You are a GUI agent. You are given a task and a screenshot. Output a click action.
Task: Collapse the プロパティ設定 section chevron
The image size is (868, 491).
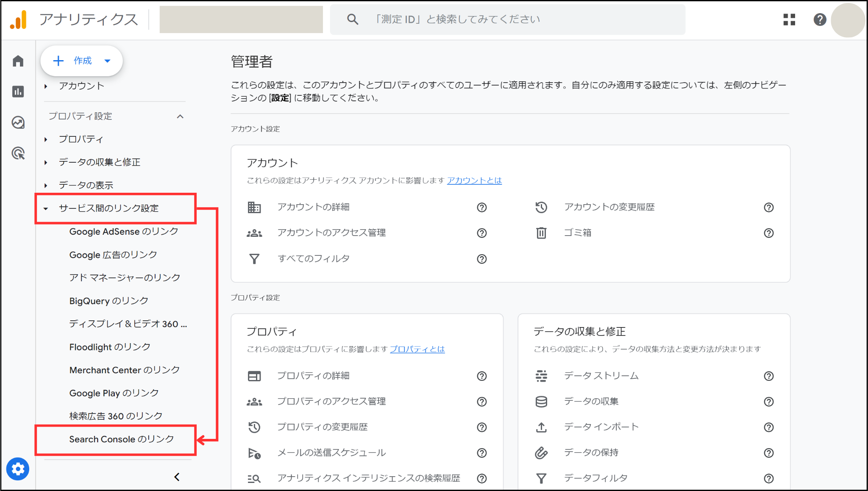point(180,116)
